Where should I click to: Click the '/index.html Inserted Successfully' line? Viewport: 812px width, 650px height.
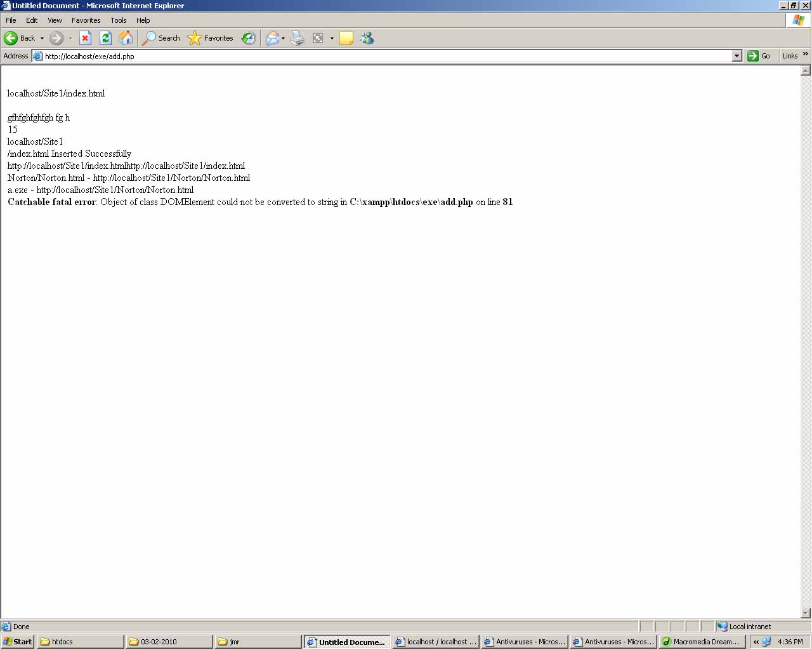69,154
